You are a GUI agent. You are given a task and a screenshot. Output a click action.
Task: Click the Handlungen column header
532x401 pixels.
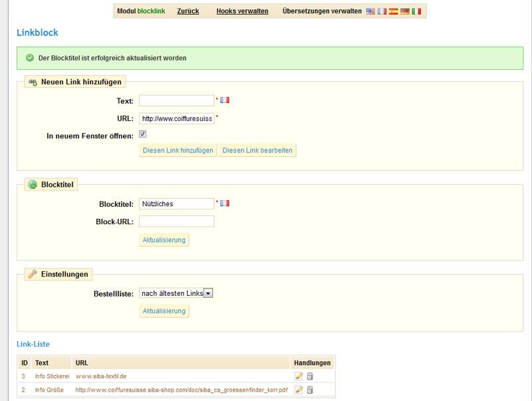pyautogui.click(x=312, y=362)
